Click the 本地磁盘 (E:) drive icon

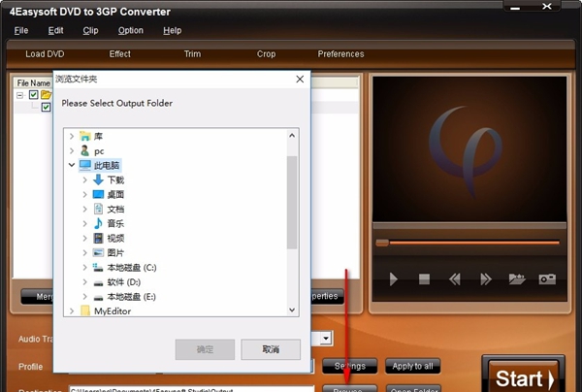tap(98, 297)
